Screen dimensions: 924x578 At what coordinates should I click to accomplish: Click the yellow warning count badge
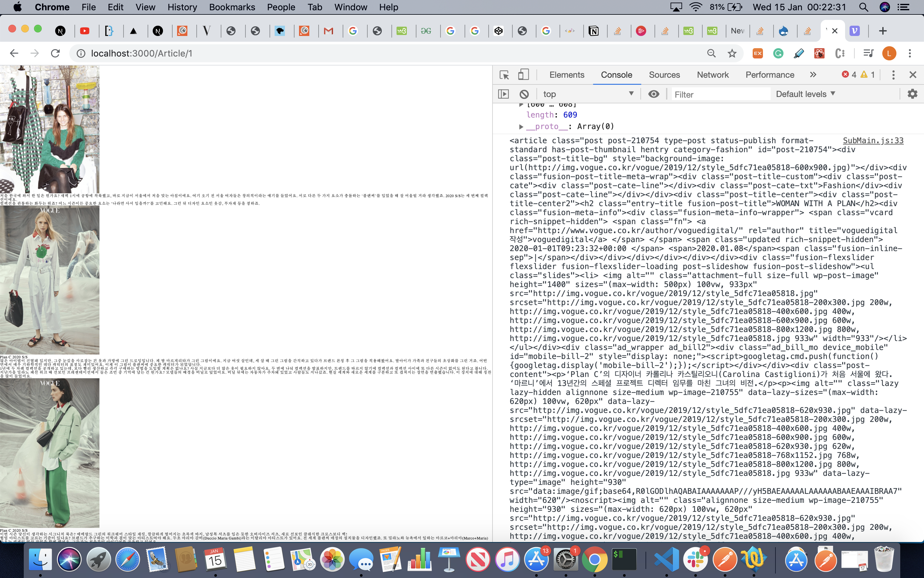[868, 75]
